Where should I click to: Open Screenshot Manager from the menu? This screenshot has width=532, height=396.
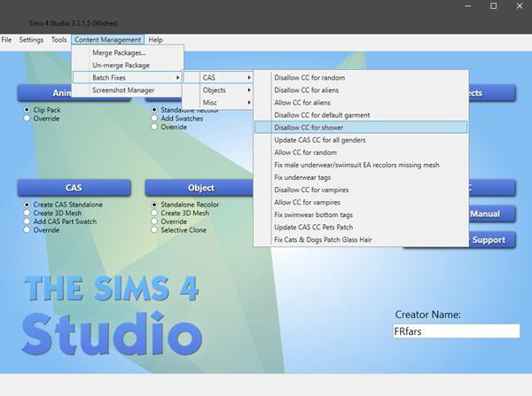pyautogui.click(x=128, y=90)
